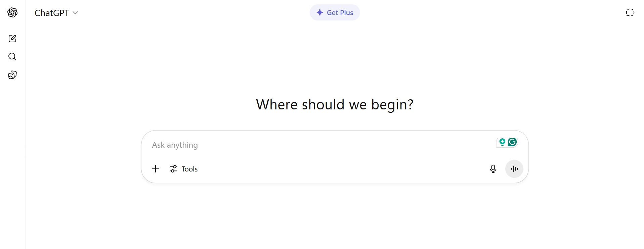The height and width of the screenshot is (249, 644).
Task: Focus the Ask anything input field
Action: (x=302, y=145)
